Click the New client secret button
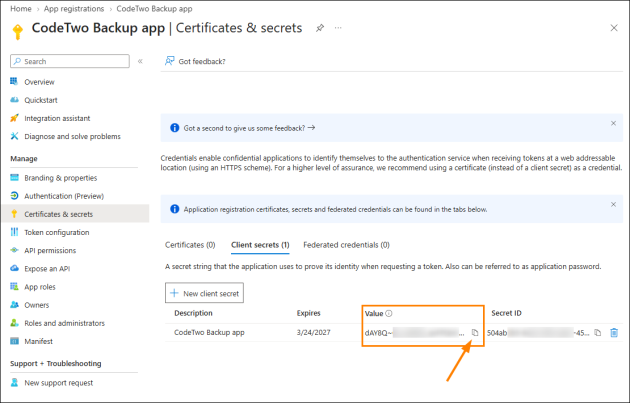This screenshot has width=630, height=403. click(204, 293)
